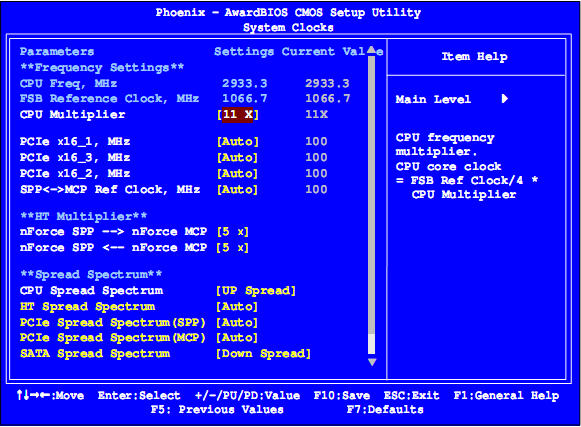Select the CPU Multiplier 11 X value
581x427 pixels.
coord(238,114)
